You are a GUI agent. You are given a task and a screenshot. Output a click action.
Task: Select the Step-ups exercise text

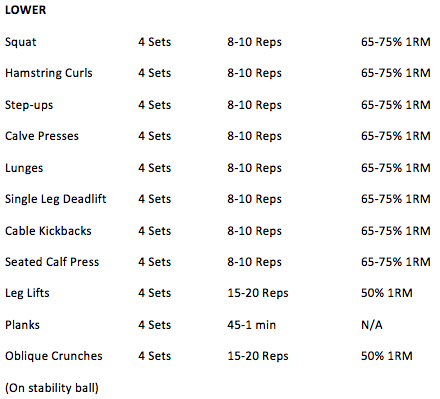pos(29,105)
